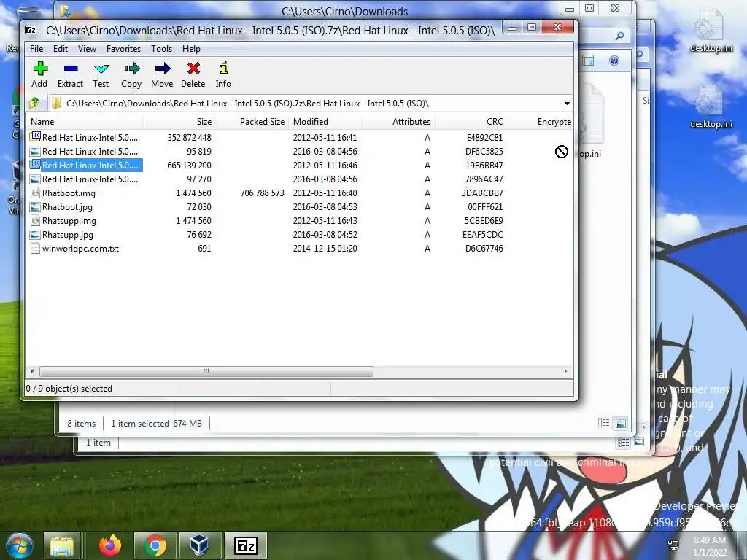This screenshot has height=560, width=747.
Task: Open the Info toolbar icon
Action: [223, 68]
